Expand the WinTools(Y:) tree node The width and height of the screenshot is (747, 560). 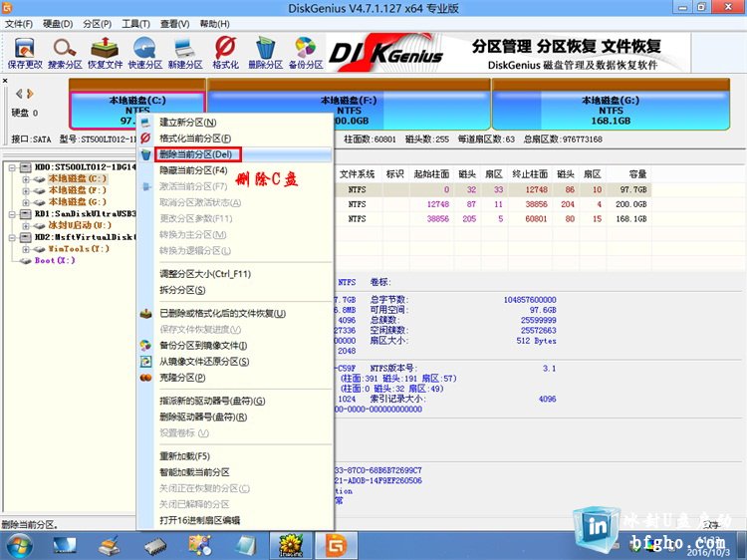point(26,249)
